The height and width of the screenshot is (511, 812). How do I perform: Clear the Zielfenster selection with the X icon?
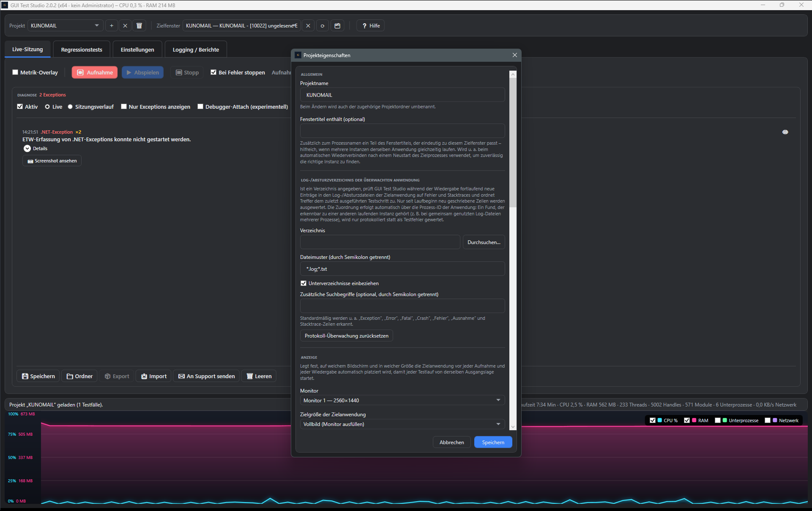click(308, 26)
